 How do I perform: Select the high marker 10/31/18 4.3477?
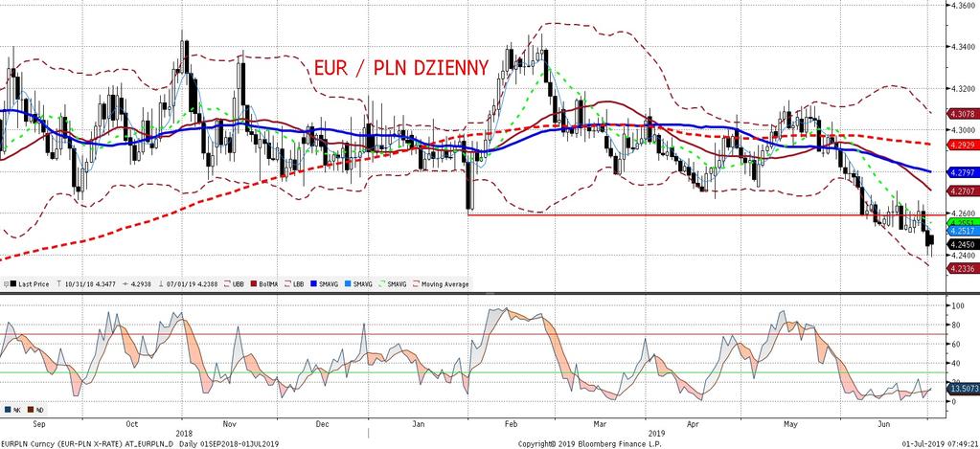(x=87, y=284)
